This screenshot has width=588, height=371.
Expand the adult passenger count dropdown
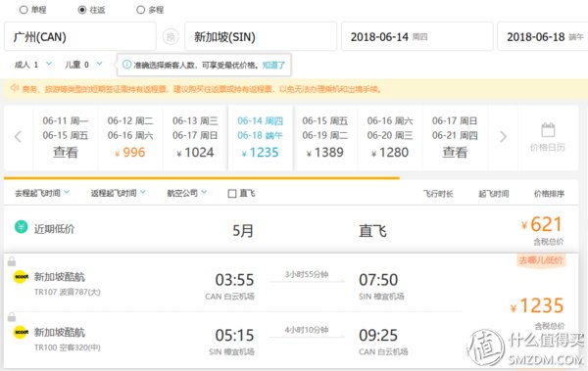(x=49, y=64)
